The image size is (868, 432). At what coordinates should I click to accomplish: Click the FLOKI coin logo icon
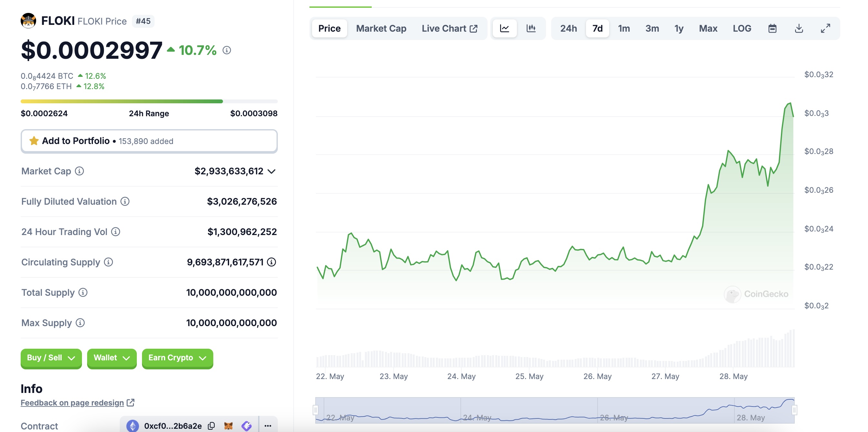28,21
